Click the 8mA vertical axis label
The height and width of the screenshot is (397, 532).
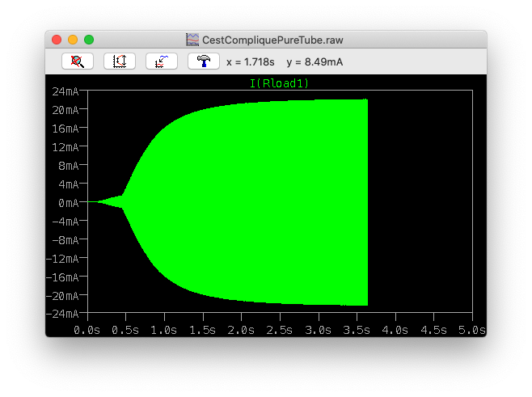(68, 166)
